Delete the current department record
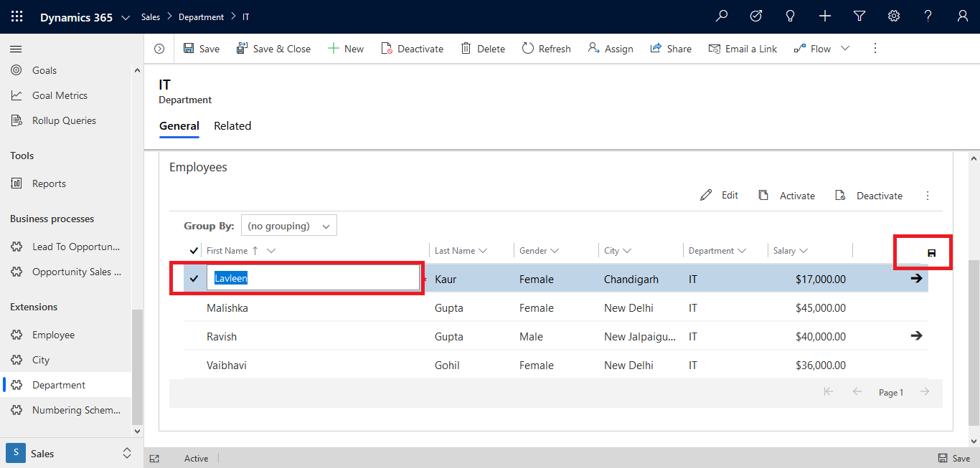 pyautogui.click(x=483, y=48)
